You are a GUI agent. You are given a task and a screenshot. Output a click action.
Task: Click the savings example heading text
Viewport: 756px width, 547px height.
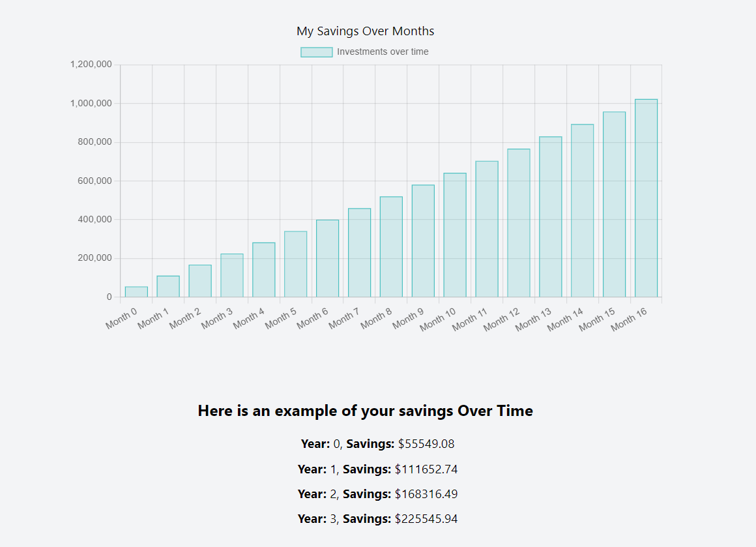tap(366, 411)
